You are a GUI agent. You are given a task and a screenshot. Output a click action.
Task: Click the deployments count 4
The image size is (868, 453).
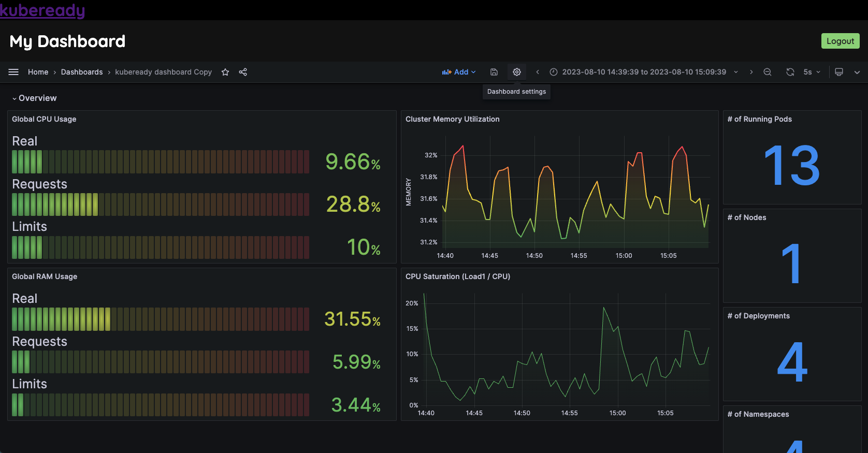[x=792, y=362]
